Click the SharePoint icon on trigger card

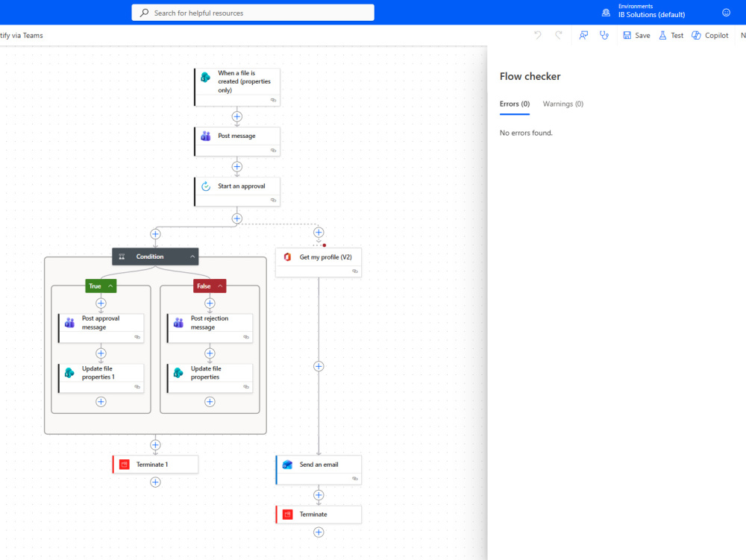pyautogui.click(x=206, y=77)
